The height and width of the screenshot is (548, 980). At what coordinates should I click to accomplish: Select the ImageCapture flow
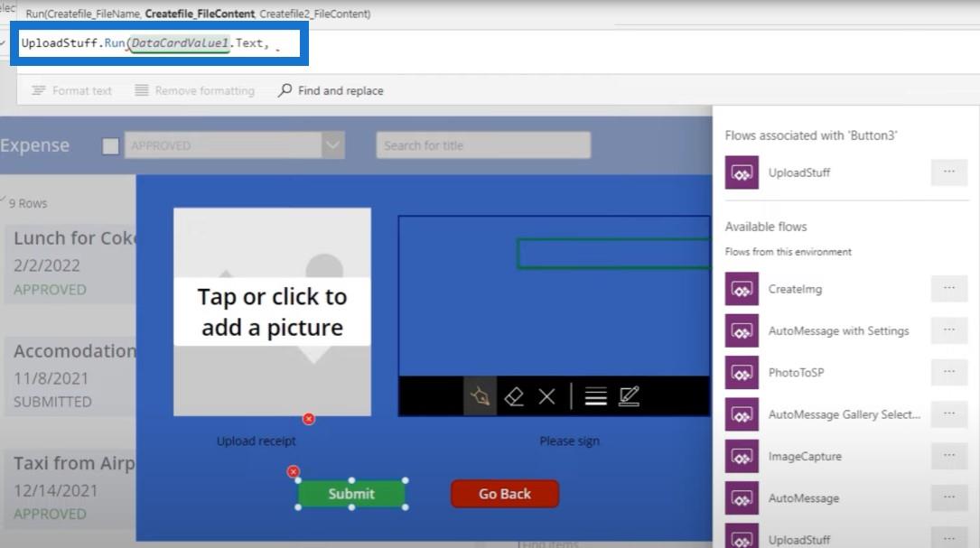coord(805,456)
